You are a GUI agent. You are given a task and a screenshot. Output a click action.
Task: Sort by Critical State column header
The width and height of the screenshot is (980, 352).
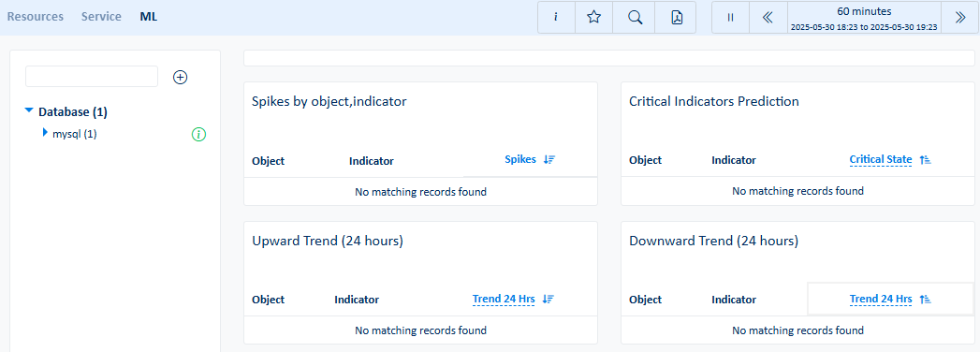881,159
